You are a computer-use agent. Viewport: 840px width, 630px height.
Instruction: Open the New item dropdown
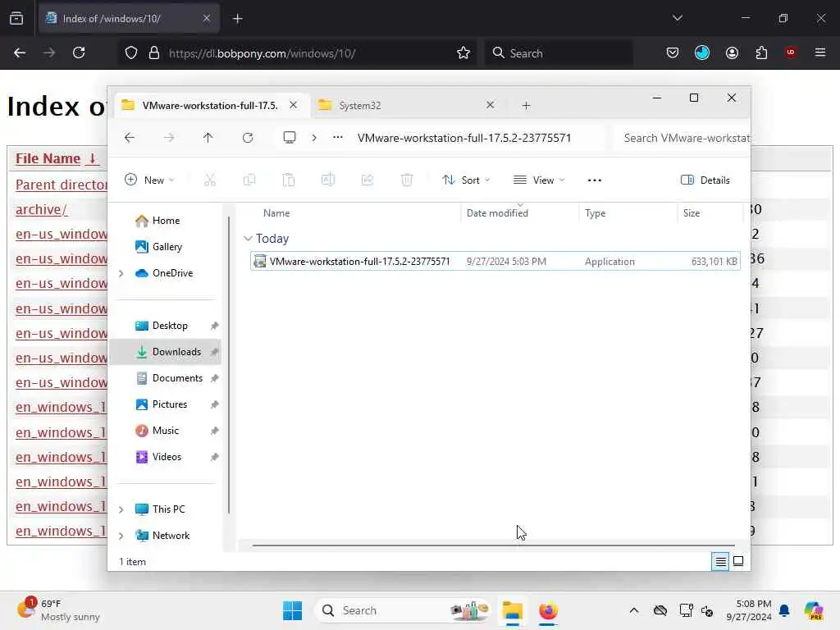pyautogui.click(x=149, y=180)
